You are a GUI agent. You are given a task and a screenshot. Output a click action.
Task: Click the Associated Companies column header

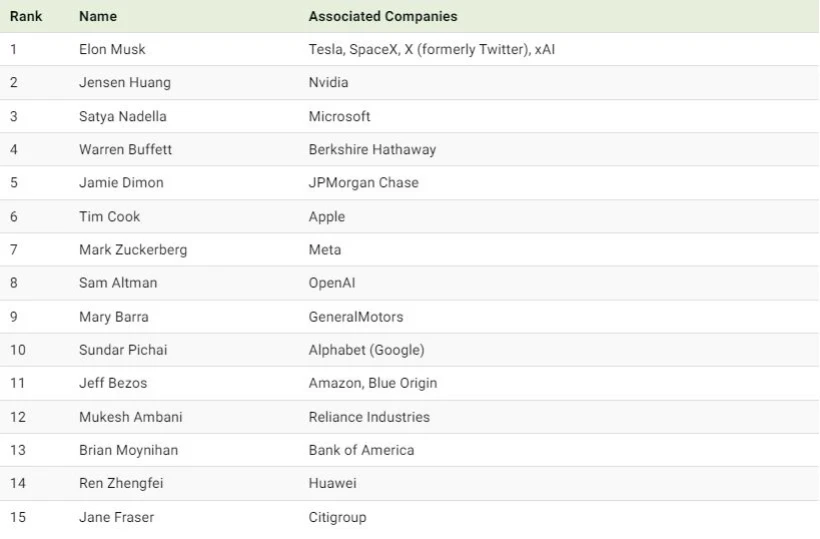pos(383,17)
